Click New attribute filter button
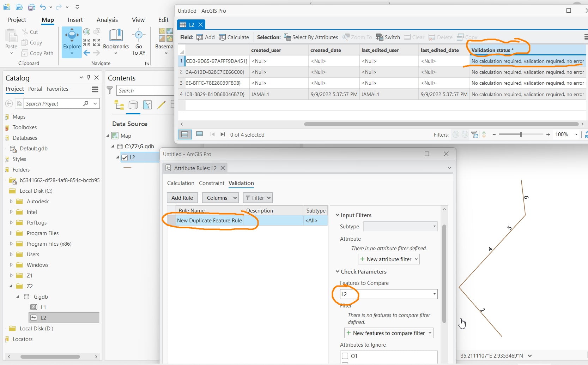 [389, 259]
